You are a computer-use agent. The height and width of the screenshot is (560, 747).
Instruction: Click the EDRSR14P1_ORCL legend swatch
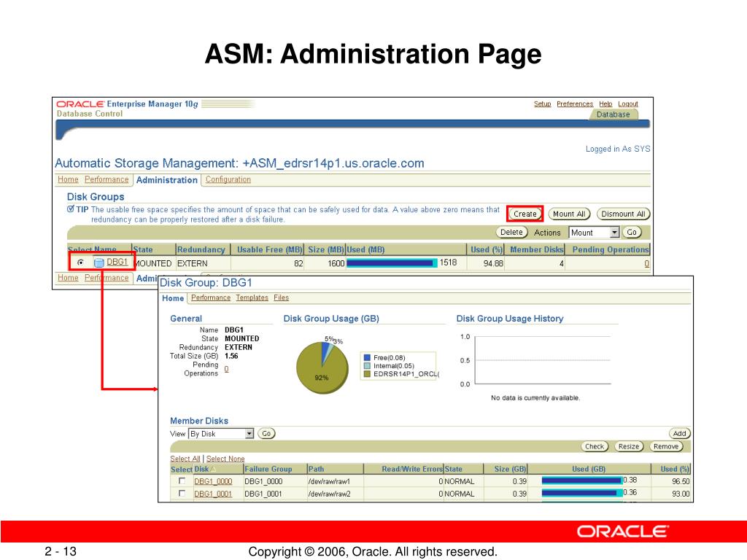(x=367, y=374)
